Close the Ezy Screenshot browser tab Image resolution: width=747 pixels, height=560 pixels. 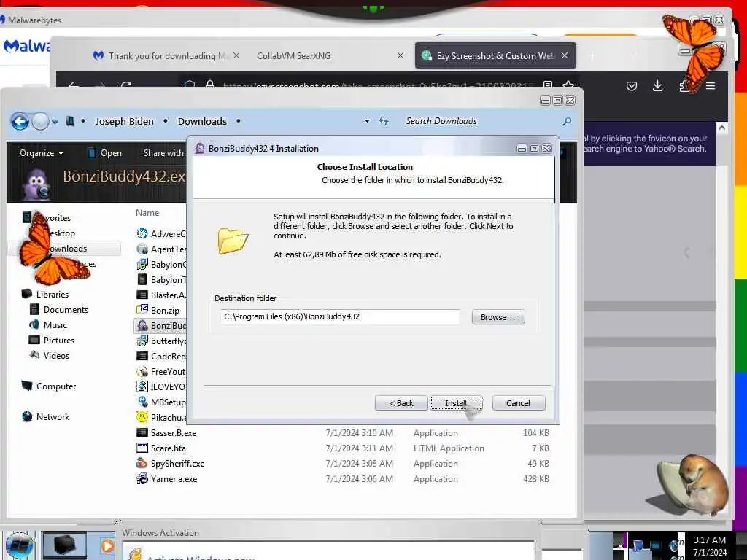click(x=565, y=55)
